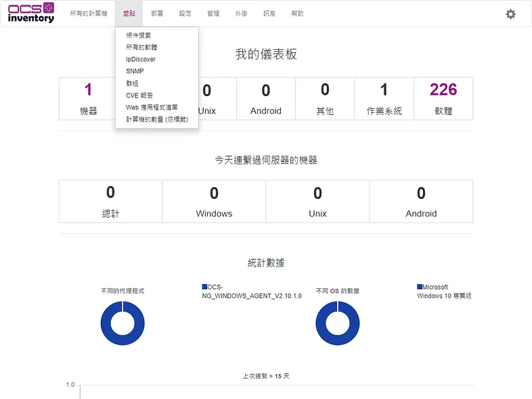
Task: Click the Microsoft Windows 10 專業版 legend label
Action: coord(444,291)
